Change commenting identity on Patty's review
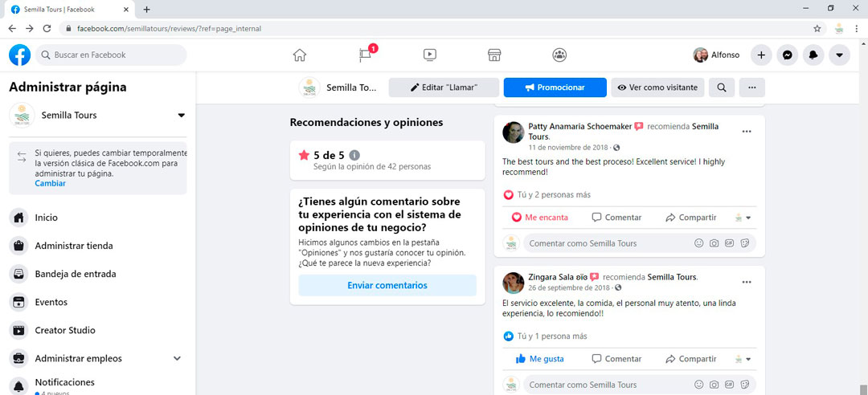The image size is (868, 395). (743, 218)
